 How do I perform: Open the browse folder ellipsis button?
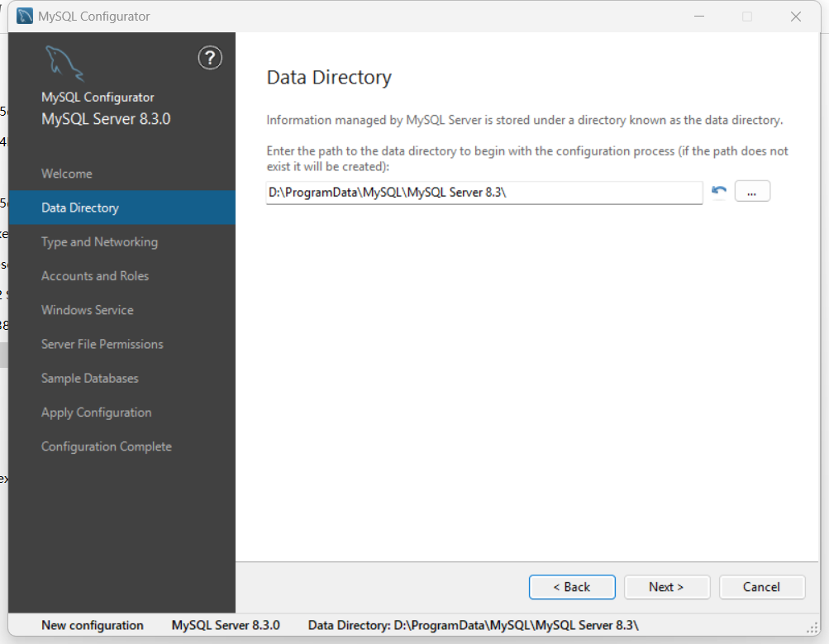752,192
